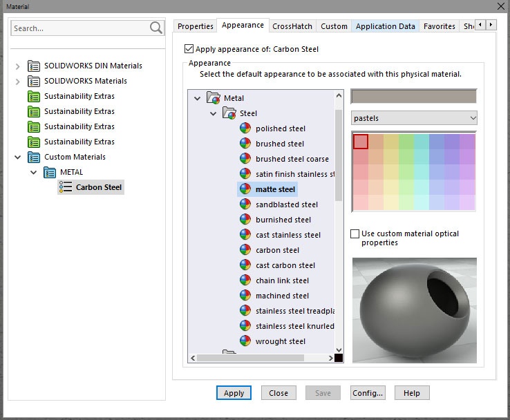
Task: Click the sandblasted steel appearance icon
Action: 245,204
